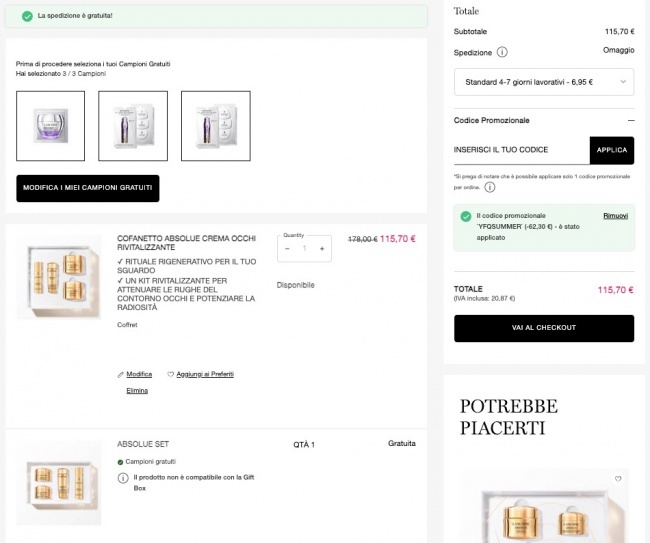Select the third free sample thumbnail

pos(216,126)
